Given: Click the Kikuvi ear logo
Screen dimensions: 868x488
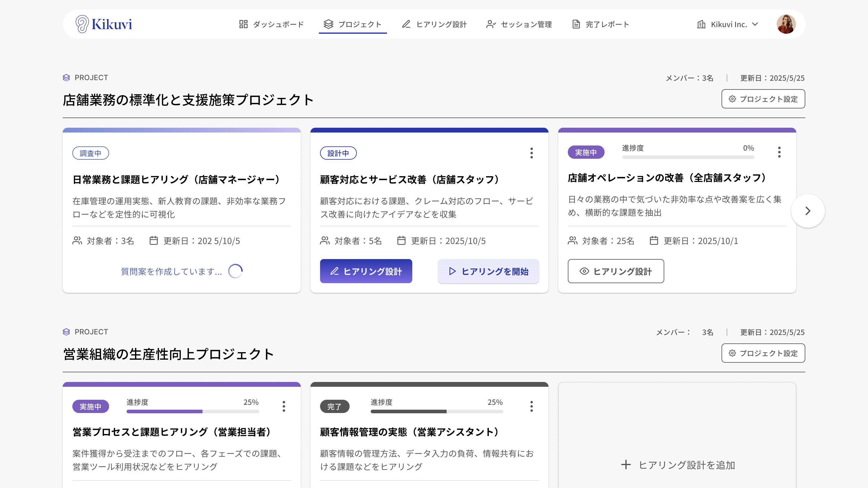Looking at the screenshot, I should [x=83, y=24].
